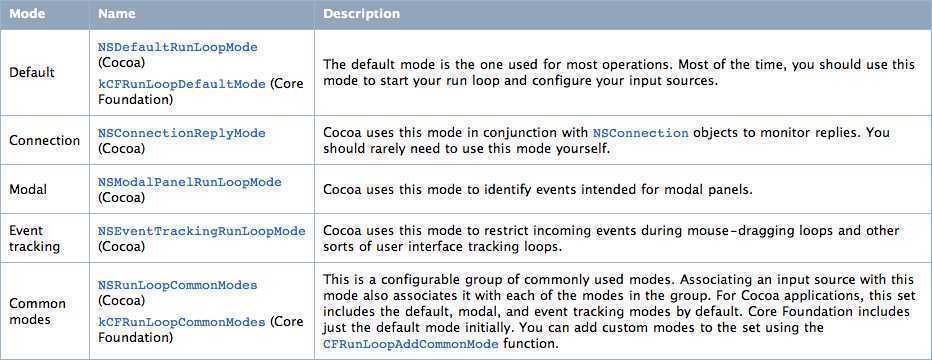Click the default mode description text
The height and width of the screenshot is (360, 932).
click(619, 72)
